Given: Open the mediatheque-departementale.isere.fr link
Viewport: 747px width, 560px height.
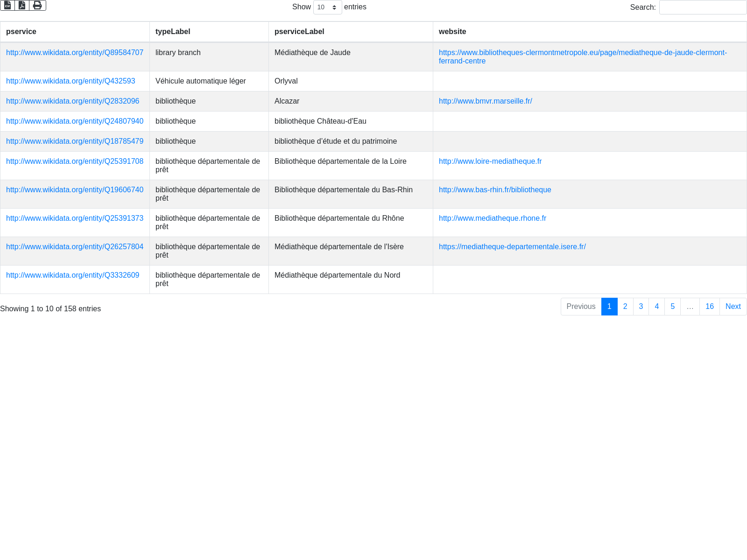Looking at the screenshot, I should pyautogui.click(x=512, y=247).
